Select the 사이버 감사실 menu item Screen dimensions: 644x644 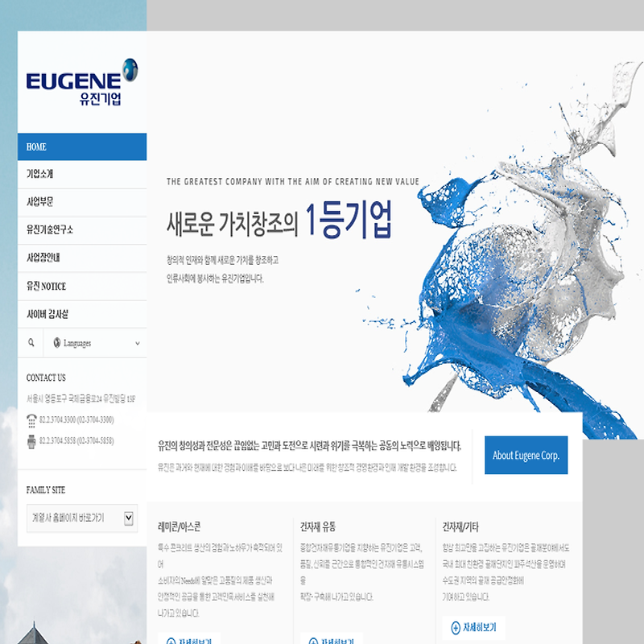tap(82, 314)
